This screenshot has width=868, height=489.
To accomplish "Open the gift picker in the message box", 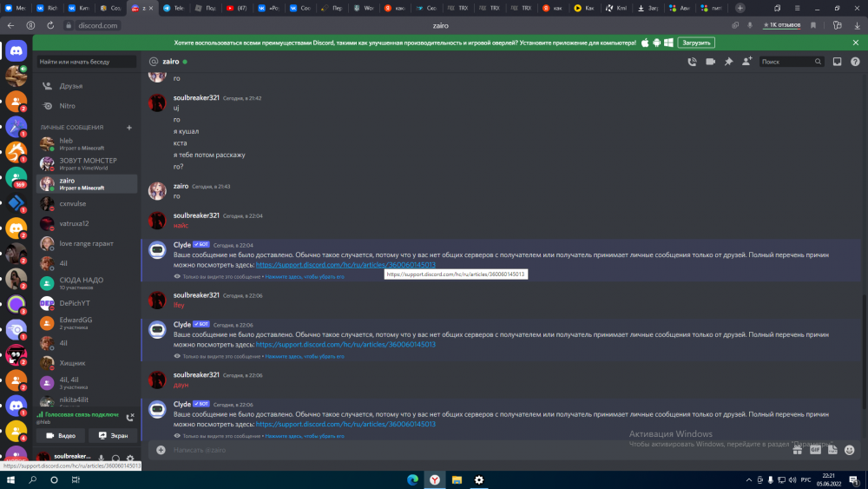I will pyautogui.click(x=797, y=450).
